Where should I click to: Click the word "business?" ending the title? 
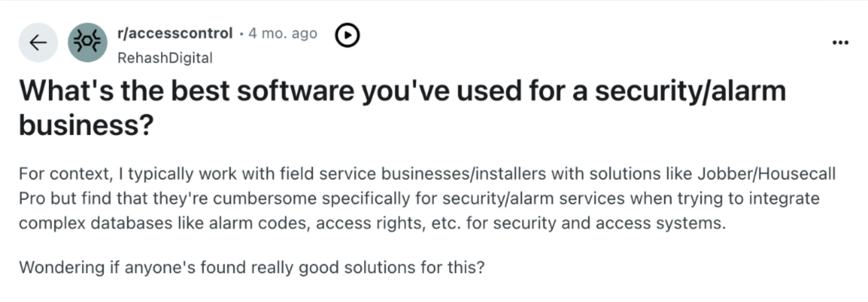coord(86,126)
